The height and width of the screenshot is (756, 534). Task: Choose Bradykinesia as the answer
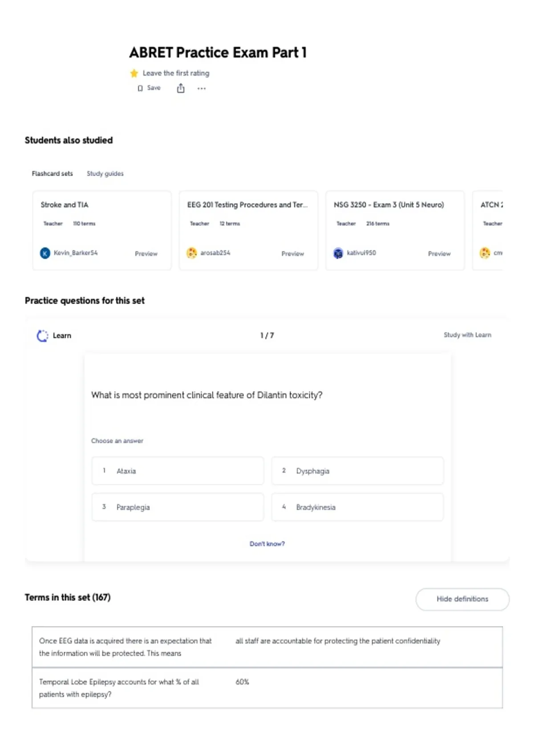pyautogui.click(x=357, y=507)
